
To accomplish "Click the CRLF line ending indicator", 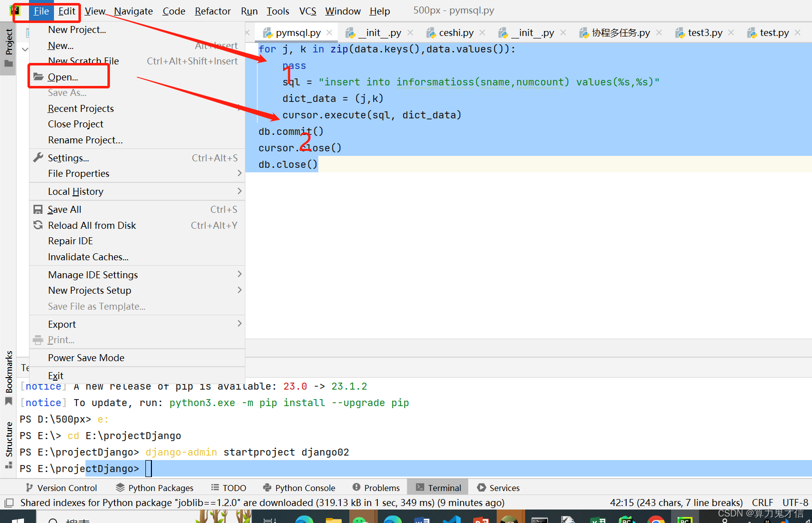I will [x=763, y=503].
